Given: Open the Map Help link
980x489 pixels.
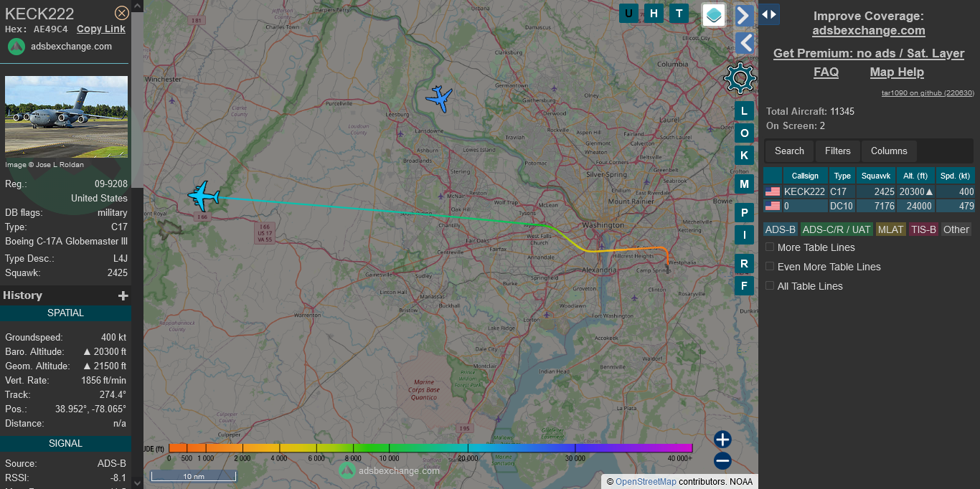Looking at the screenshot, I should point(897,72).
